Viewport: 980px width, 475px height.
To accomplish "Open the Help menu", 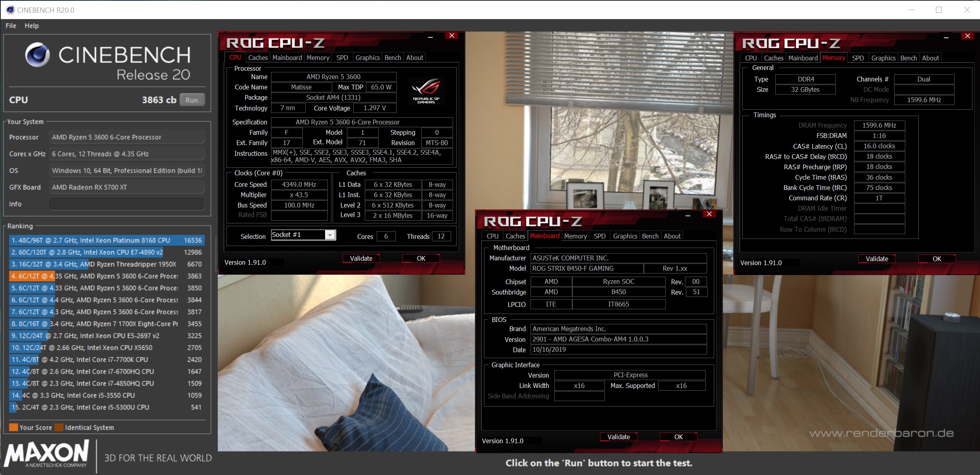I will coord(31,25).
